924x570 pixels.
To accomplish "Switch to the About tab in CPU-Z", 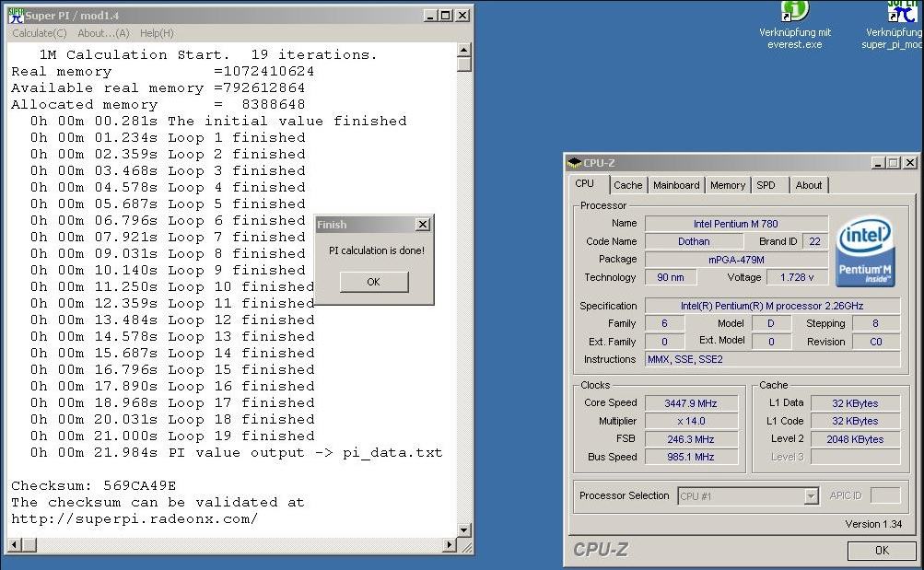I will point(809,185).
